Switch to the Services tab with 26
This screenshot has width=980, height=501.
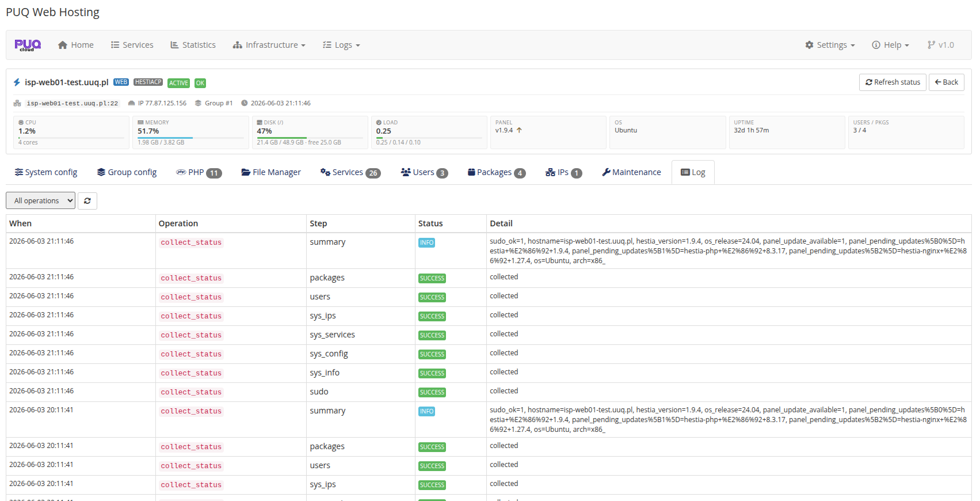tap(350, 172)
